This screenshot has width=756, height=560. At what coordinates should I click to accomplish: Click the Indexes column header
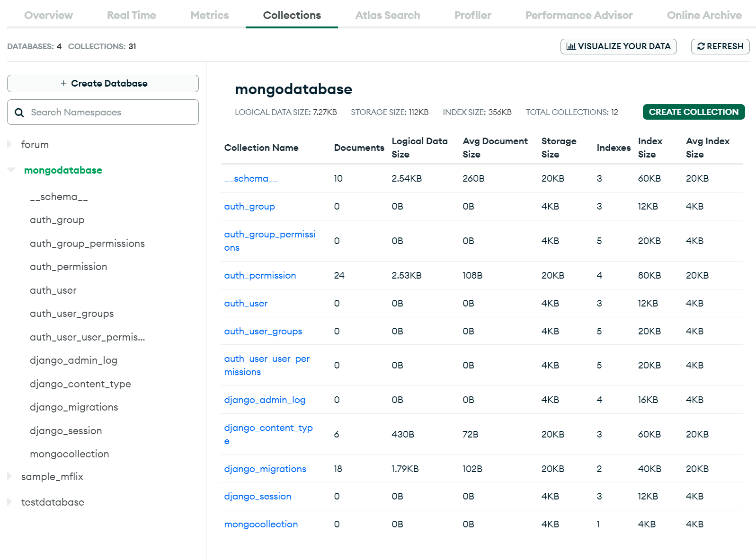tap(614, 148)
